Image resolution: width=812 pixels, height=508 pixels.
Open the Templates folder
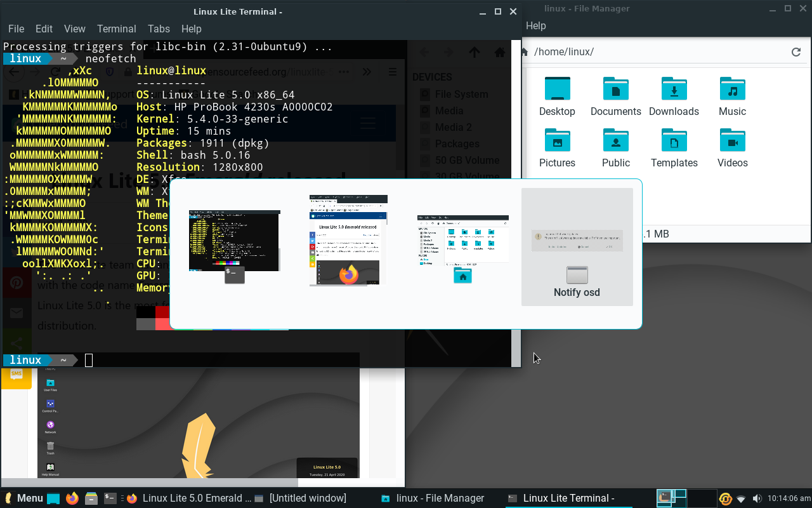674,140
